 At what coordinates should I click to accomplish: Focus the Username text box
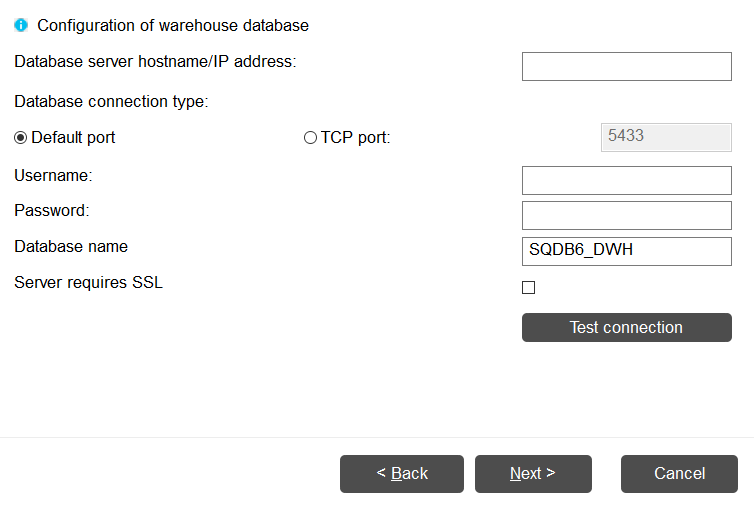pyautogui.click(x=626, y=180)
